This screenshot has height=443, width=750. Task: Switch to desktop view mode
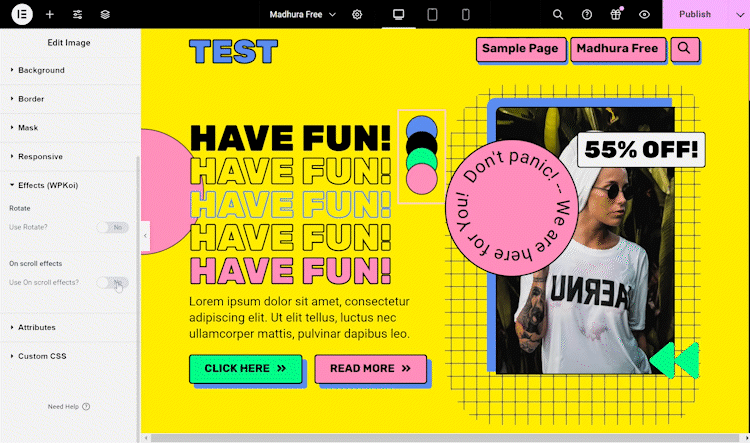pos(398,14)
